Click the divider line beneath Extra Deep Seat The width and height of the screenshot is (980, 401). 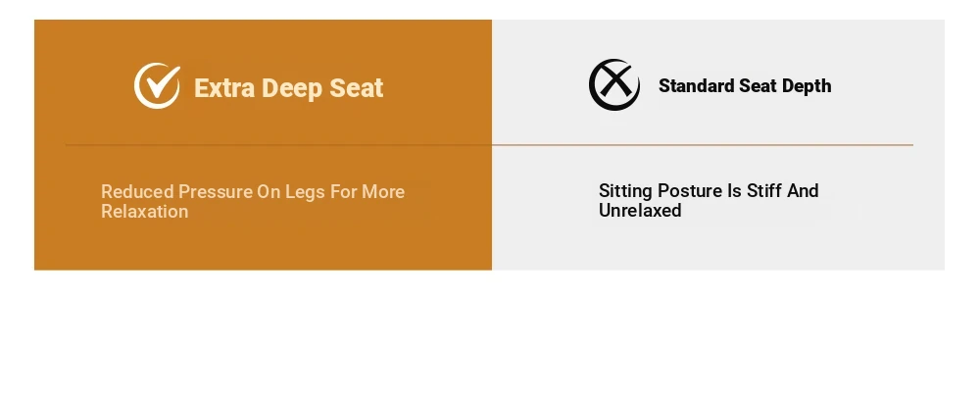(278, 145)
